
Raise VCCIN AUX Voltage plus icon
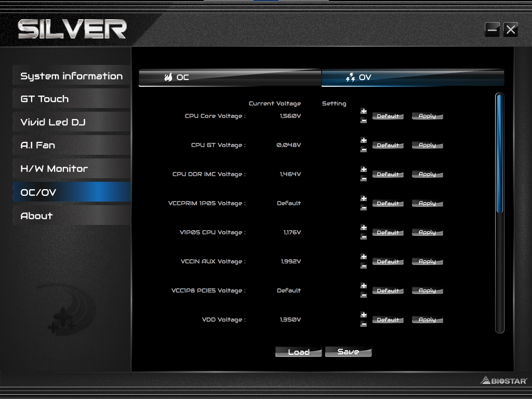364,257
